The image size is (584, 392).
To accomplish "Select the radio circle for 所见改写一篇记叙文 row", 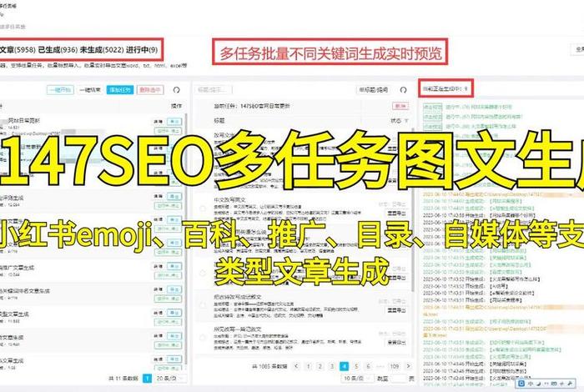I will (203, 338).
